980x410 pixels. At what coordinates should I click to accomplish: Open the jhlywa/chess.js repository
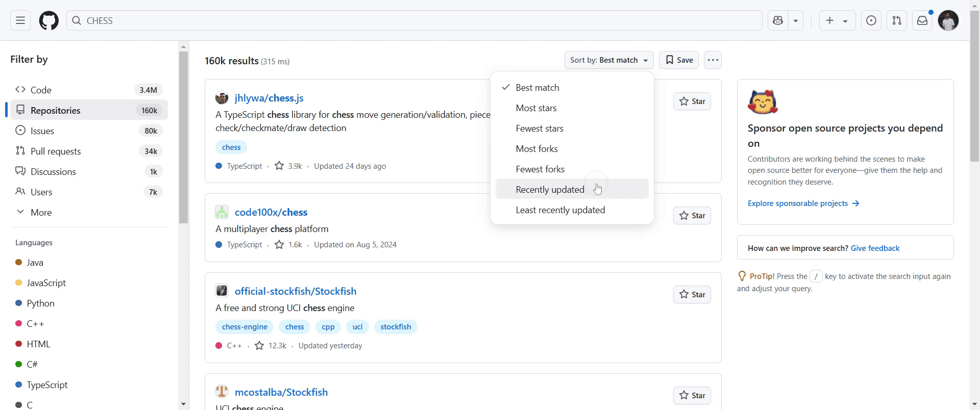269,98
